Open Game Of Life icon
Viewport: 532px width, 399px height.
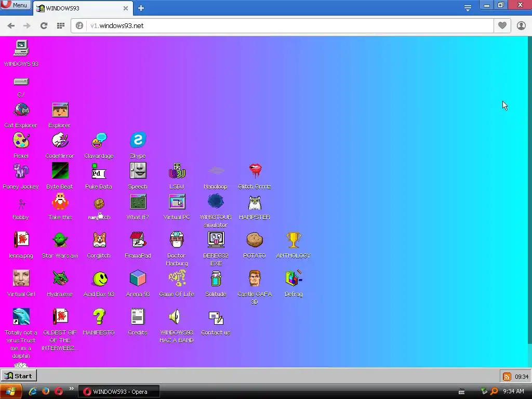177,278
